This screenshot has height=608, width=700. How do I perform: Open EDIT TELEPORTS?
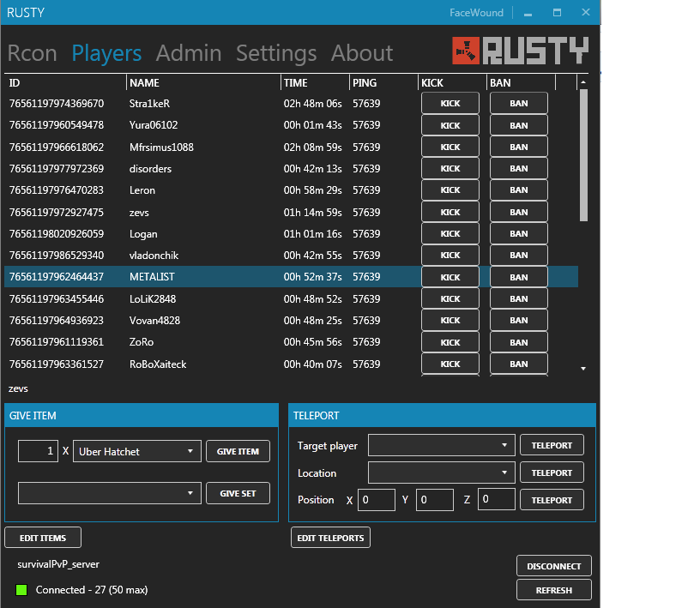point(331,538)
